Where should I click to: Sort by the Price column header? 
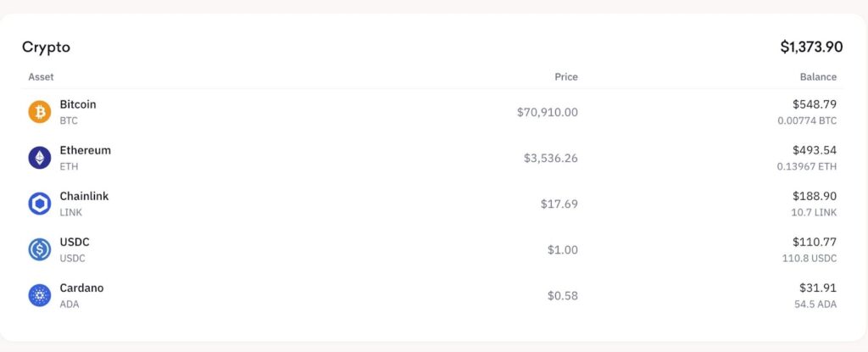click(x=566, y=76)
